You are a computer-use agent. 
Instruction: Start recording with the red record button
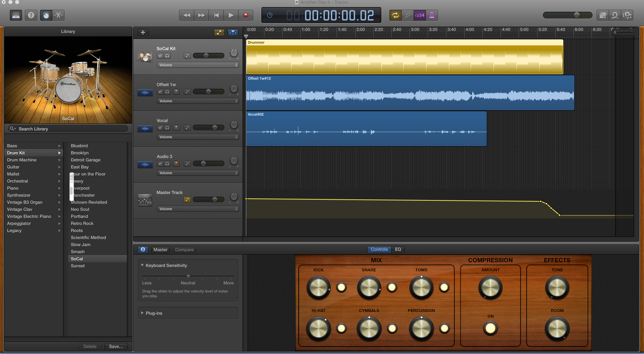tap(246, 15)
